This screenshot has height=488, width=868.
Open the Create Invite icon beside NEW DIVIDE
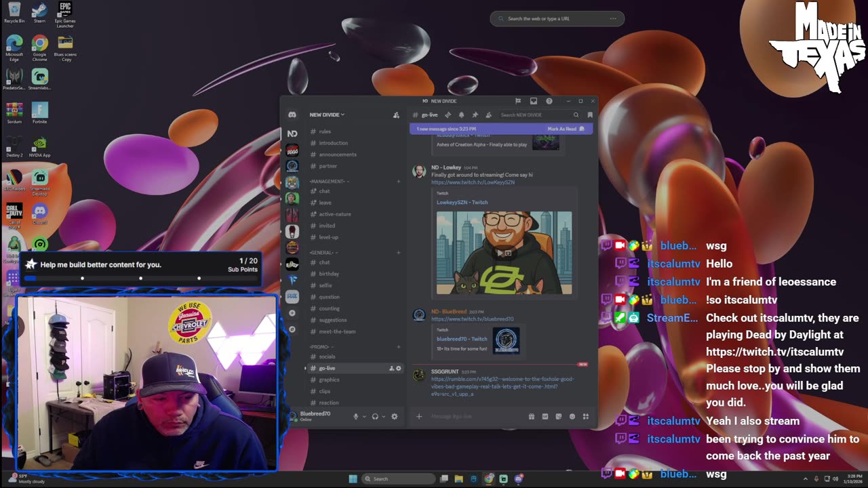point(396,115)
